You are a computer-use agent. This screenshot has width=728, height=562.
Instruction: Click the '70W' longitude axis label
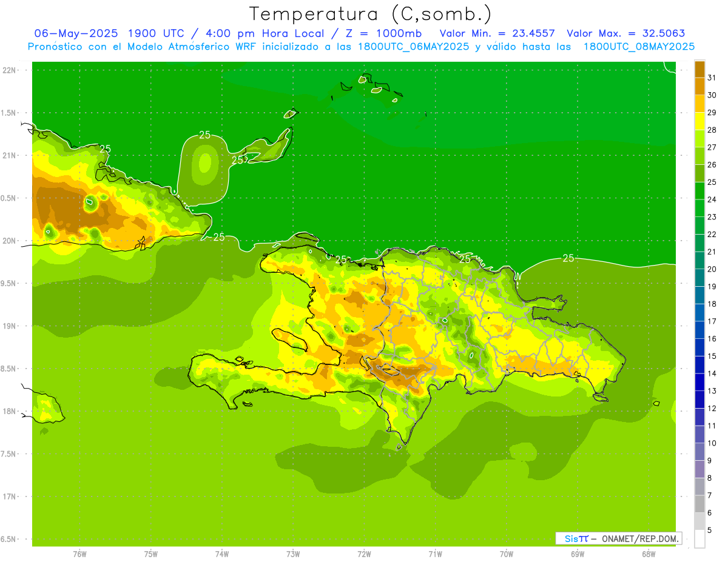pyautogui.click(x=507, y=554)
